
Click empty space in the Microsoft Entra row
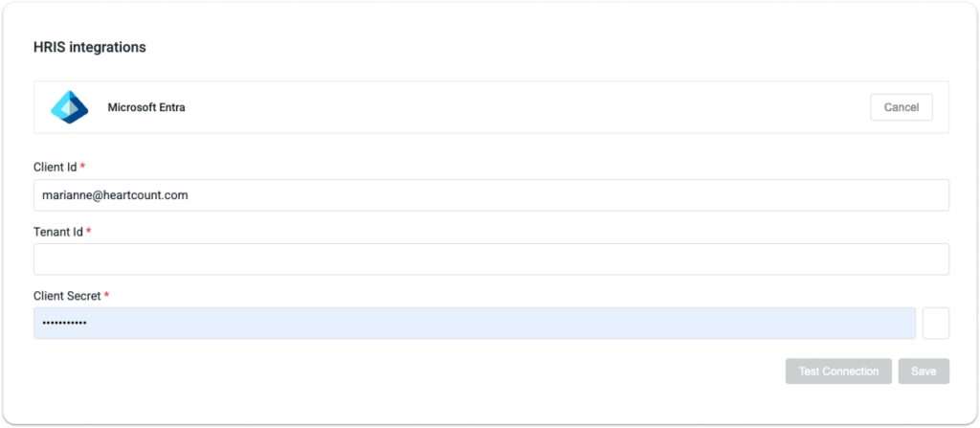[x=526, y=107]
